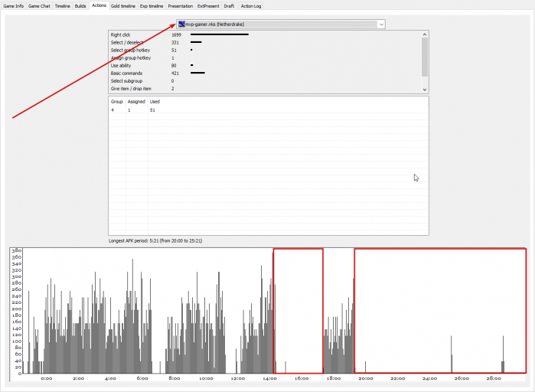Click the action list scrollbar thumb
The width and height of the screenshot is (535, 392).
pos(425,57)
